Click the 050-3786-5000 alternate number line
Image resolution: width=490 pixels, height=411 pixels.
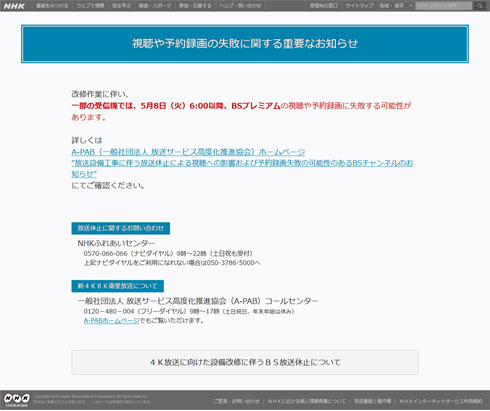tap(172, 263)
